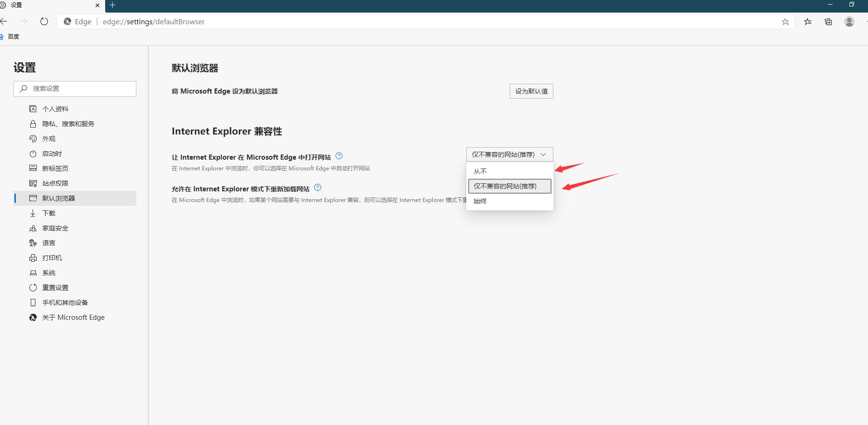Screen dimensions: 868x425
Task: Open 家庭安全 settings section
Action: pos(75,228)
